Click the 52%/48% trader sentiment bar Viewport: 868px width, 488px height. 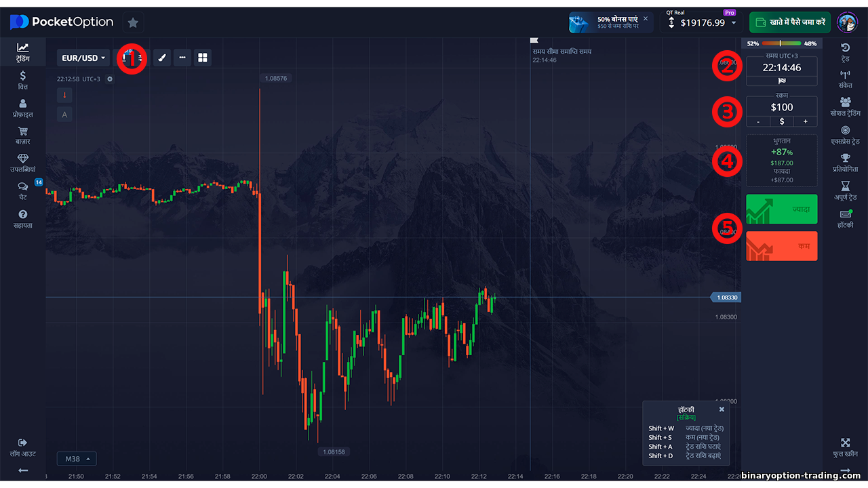point(781,43)
